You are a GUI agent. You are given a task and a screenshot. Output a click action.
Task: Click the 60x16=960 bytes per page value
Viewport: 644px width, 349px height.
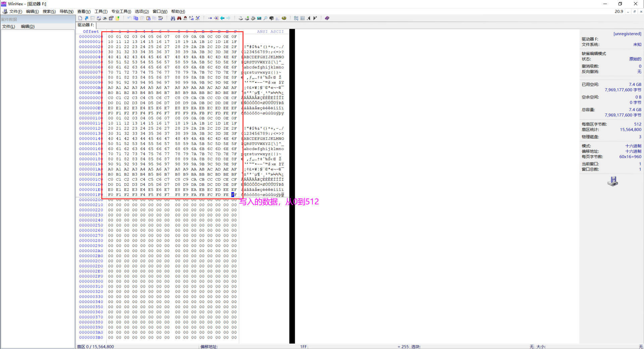(x=630, y=156)
